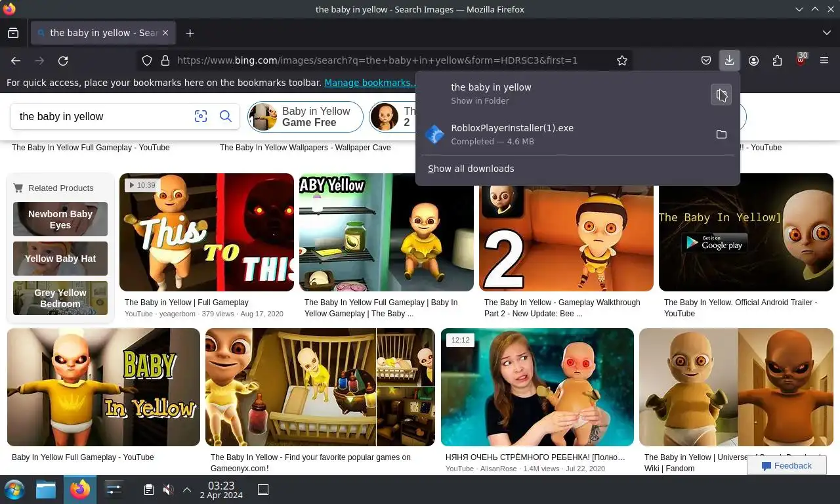Open the settings sliders taskbar icon
The width and height of the screenshot is (840, 504).
click(x=114, y=490)
